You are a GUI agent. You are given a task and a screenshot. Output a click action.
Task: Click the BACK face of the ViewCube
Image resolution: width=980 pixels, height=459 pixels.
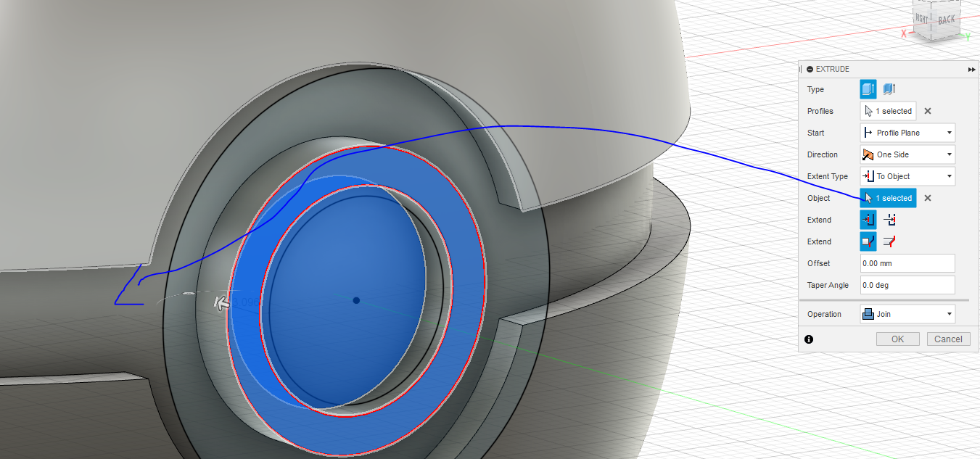coord(947,20)
